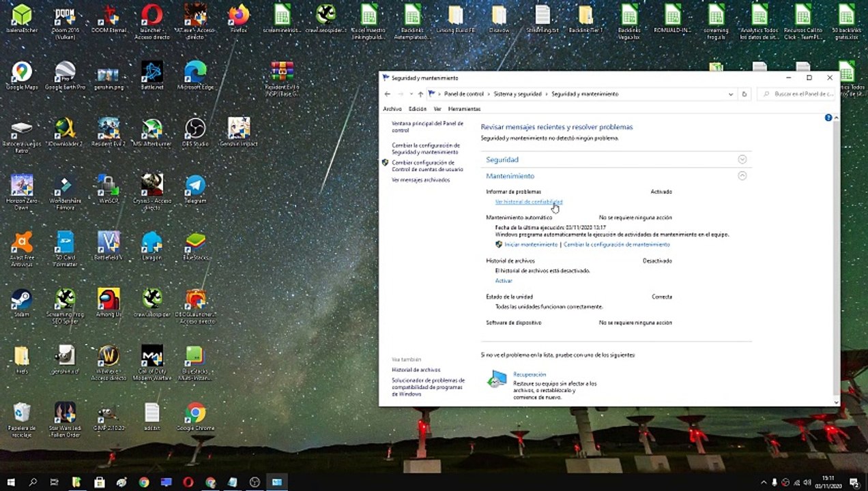Open the Windows Start menu
Screen dimensions: 868x491
coord(11,482)
